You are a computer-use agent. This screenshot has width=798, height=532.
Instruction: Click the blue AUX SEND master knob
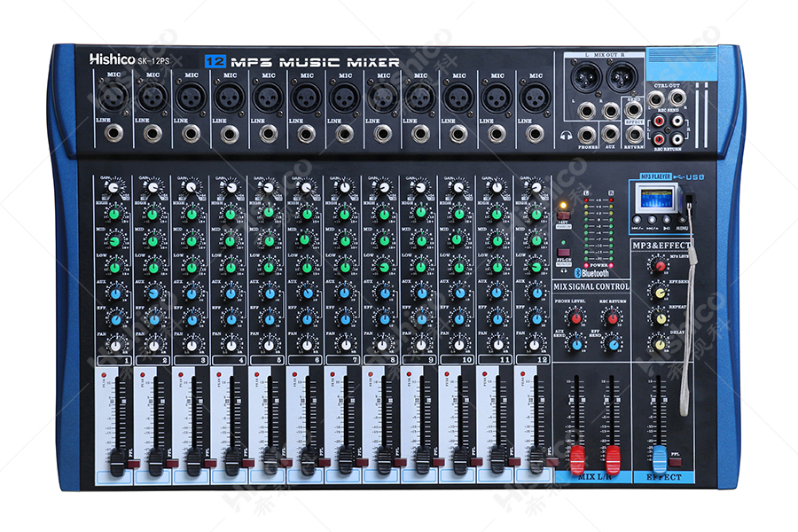point(576,345)
